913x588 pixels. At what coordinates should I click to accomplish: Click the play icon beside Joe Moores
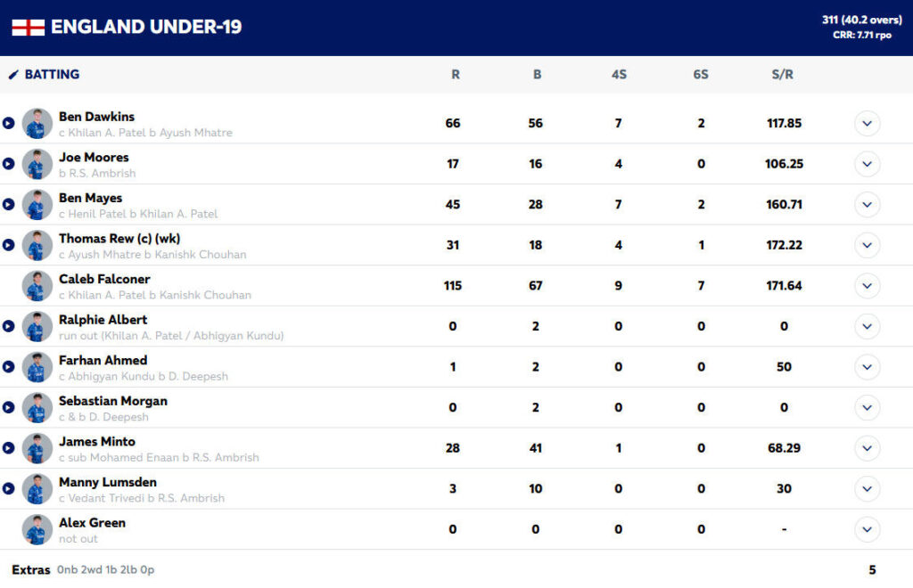9,165
